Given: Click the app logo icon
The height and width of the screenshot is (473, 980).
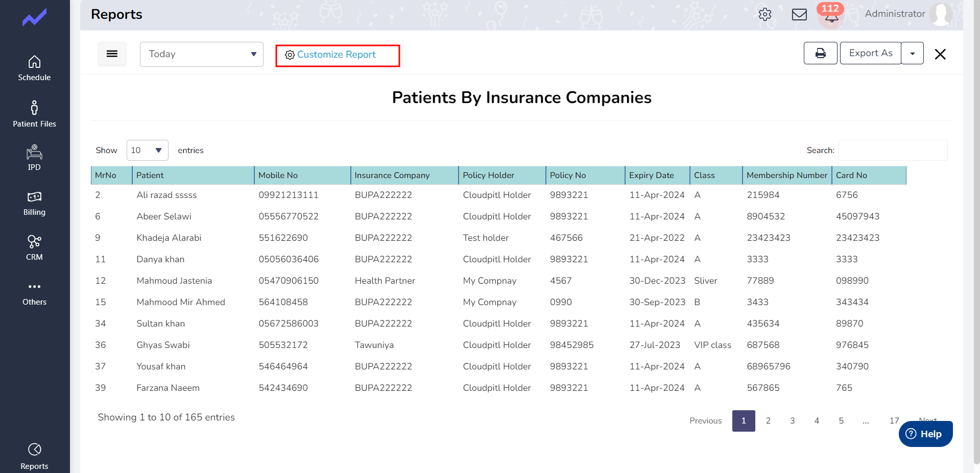Looking at the screenshot, I should [x=34, y=18].
